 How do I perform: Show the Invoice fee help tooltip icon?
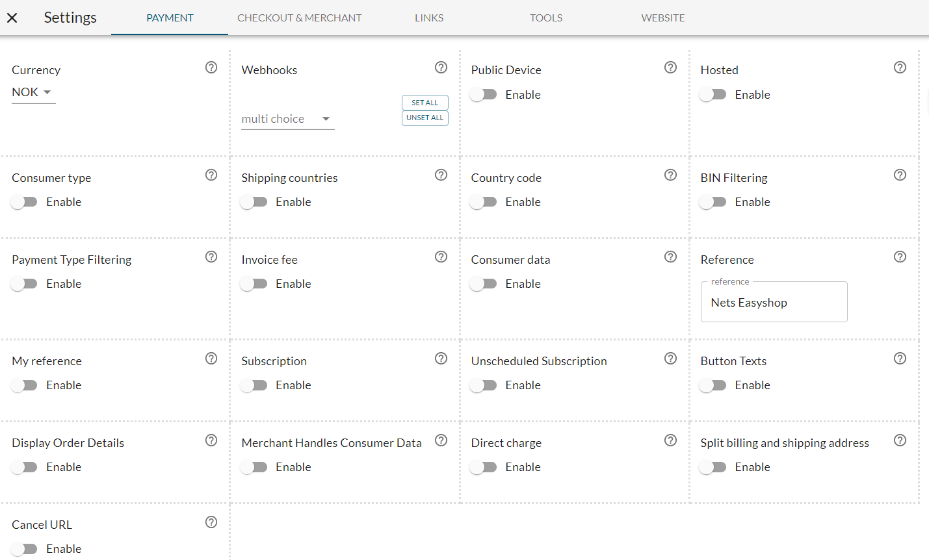[441, 257]
